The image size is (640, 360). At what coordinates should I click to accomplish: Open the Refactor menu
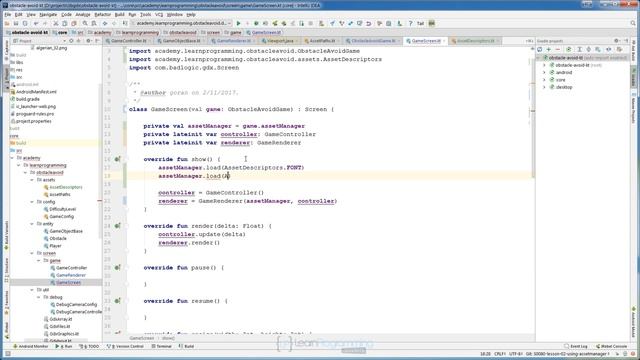pyautogui.click(x=102, y=14)
